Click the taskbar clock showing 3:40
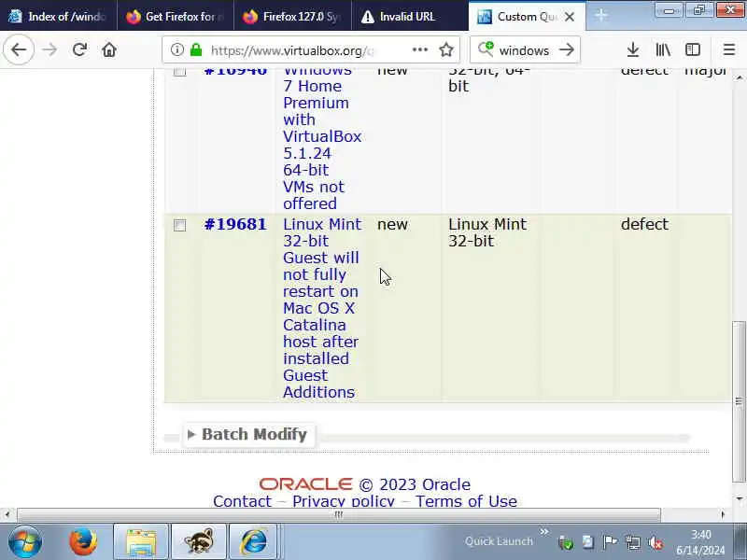Screen dimensions: 747x560 [700, 542]
